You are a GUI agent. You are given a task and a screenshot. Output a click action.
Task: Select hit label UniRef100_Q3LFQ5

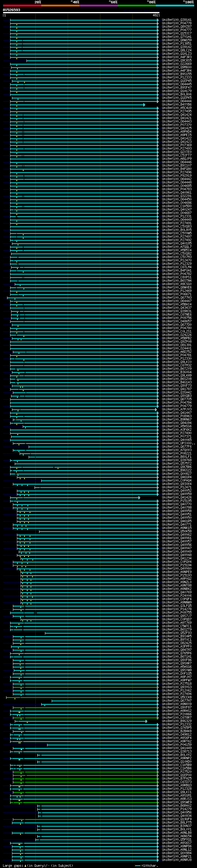177,606
